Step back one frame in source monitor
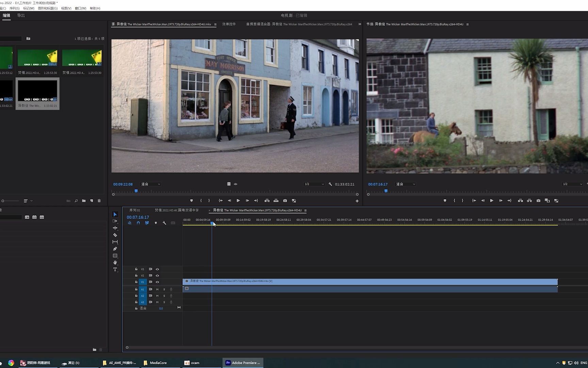Screen dimensions: 588x368 (229, 201)
